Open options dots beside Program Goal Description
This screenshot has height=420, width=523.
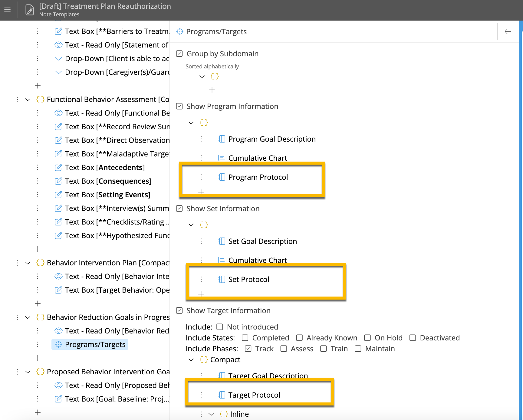click(x=201, y=139)
